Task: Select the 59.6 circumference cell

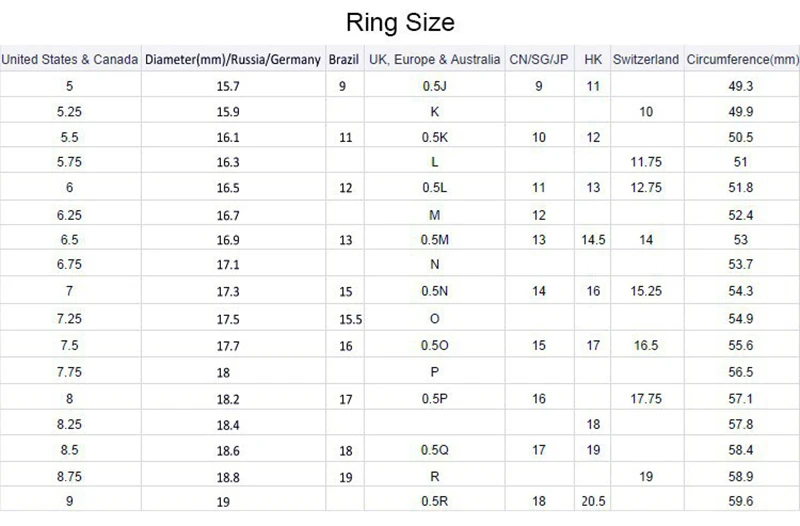Action: pyautogui.click(x=742, y=501)
